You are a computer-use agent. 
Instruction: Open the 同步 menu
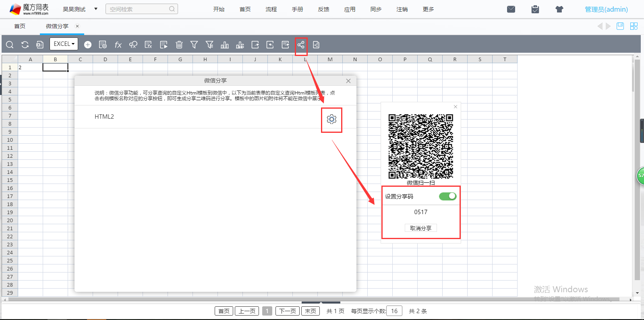[376, 9]
